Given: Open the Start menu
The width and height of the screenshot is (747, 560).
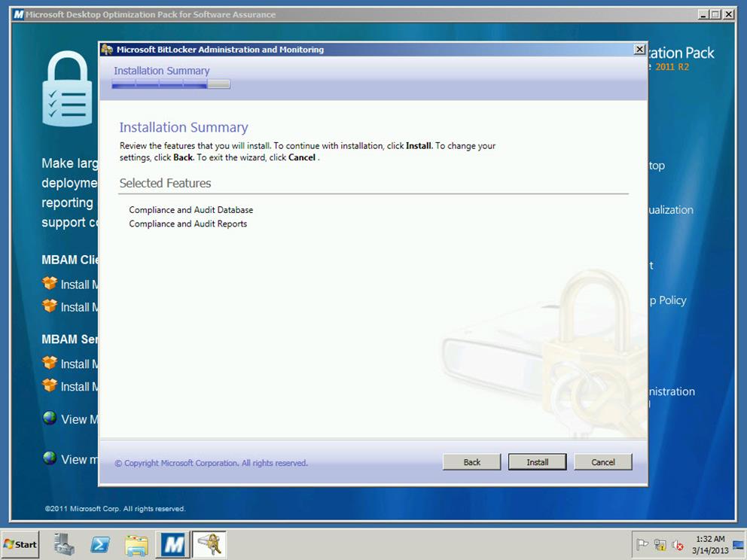Looking at the screenshot, I should coord(20,544).
